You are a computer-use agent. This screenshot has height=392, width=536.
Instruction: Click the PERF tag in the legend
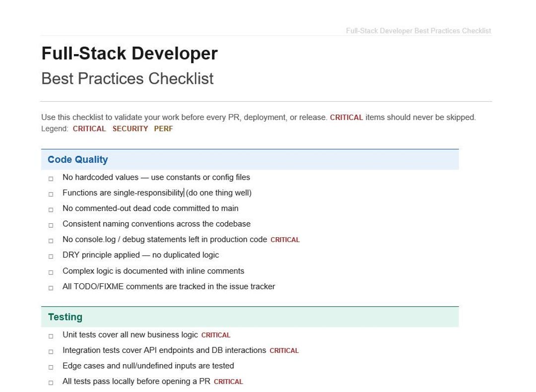pyautogui.click(x=163, y=129)
